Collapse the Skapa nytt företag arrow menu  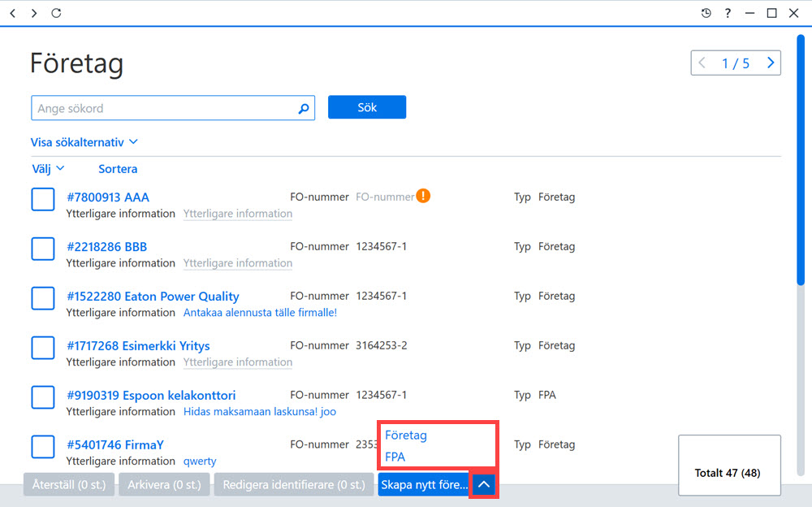[484, 485]
